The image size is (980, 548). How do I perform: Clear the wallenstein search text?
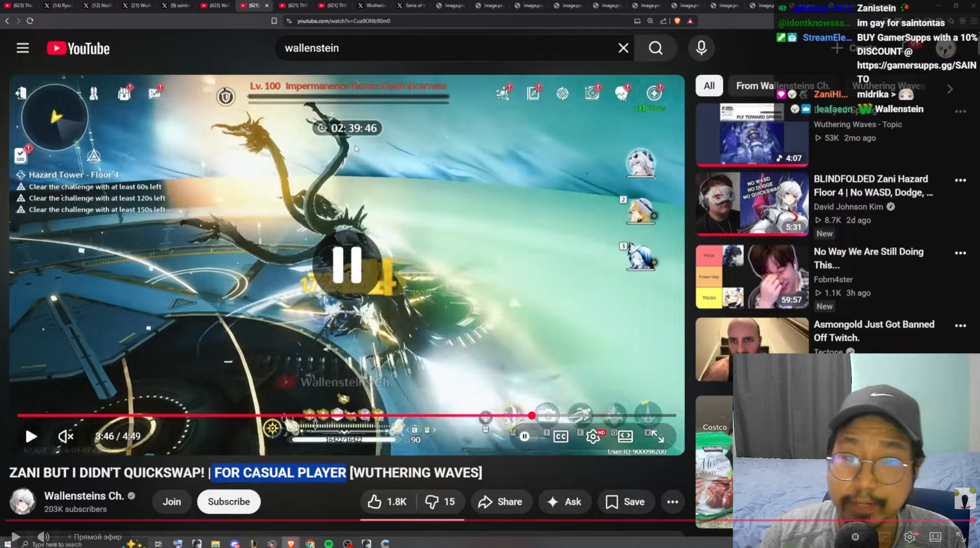(623, 48)
